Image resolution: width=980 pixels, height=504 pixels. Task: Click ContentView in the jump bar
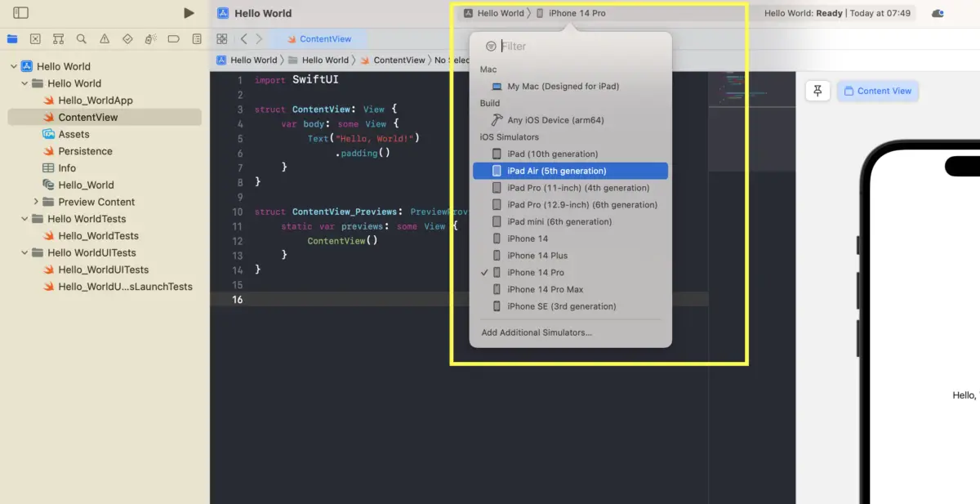(x=393, y=60)
